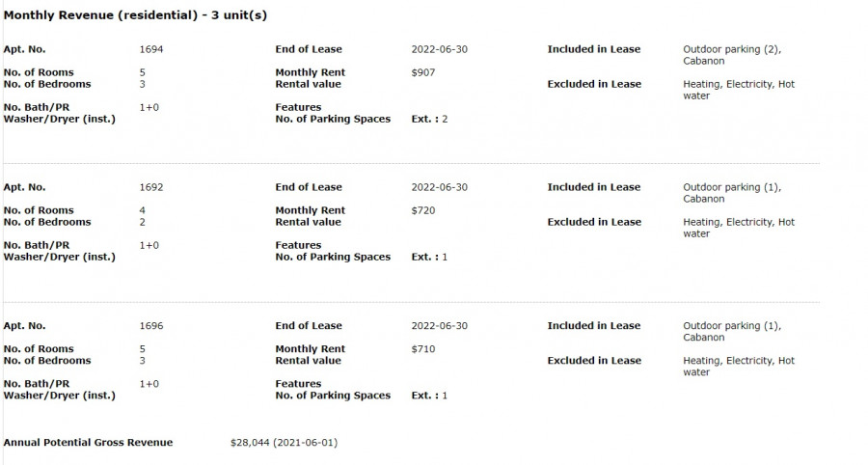Select Outdoor parking (2), Cabanon text

click(732, 55)
